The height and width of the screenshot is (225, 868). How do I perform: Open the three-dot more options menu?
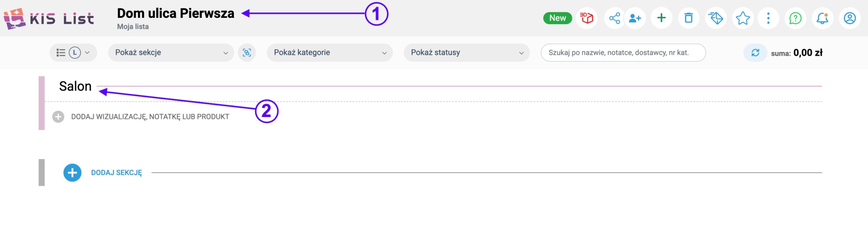(x=768, y=18)
